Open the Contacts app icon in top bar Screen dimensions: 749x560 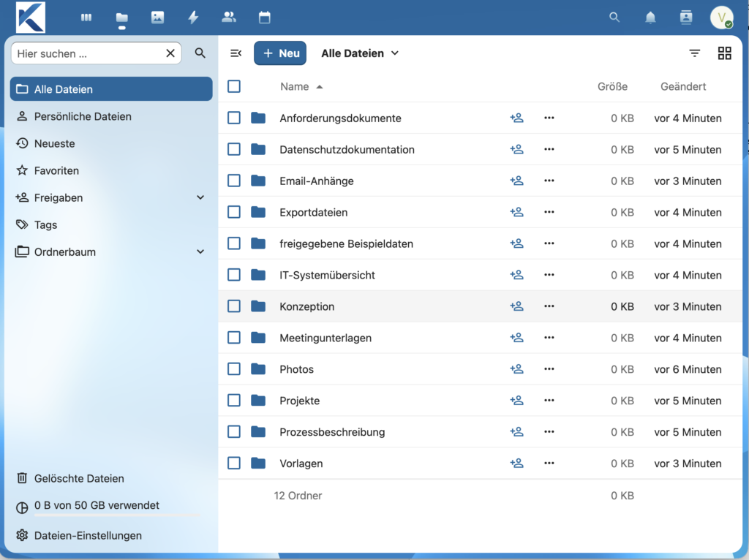coord(229,18)
